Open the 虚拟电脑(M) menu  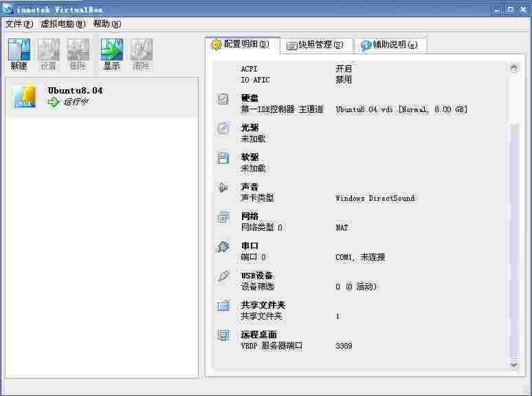pyautogui.click(x=63, y=24)
